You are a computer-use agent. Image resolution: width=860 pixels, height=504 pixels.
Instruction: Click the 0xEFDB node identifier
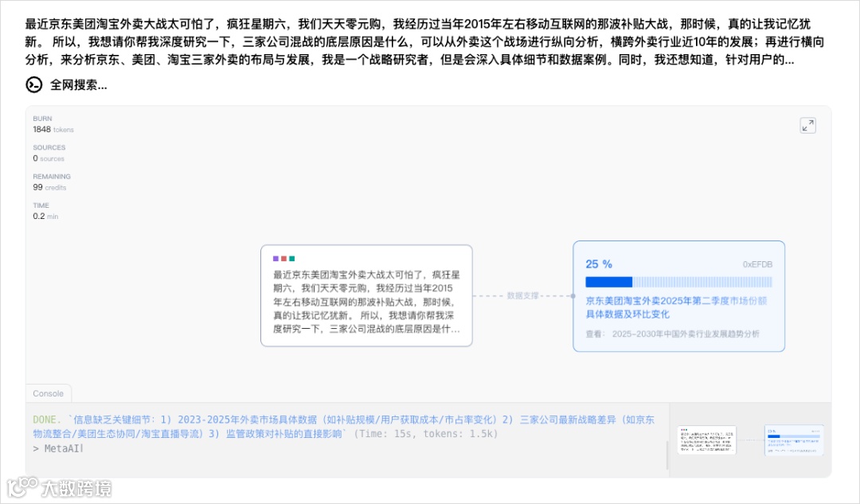pos(757,264)
